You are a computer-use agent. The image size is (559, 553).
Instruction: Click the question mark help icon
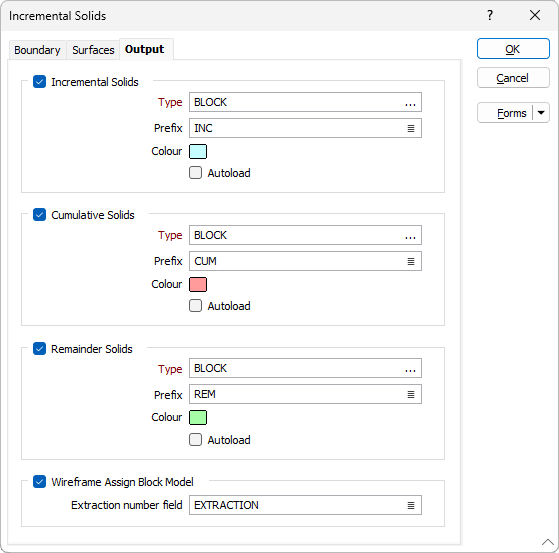pyautogui.click(x=490, y=15)
